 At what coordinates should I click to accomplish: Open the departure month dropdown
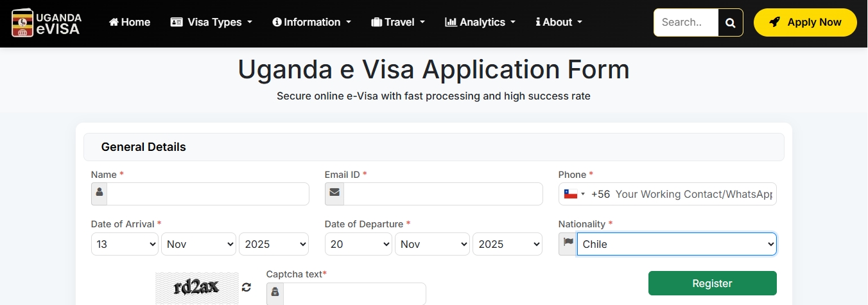click(x=432, y=244)
